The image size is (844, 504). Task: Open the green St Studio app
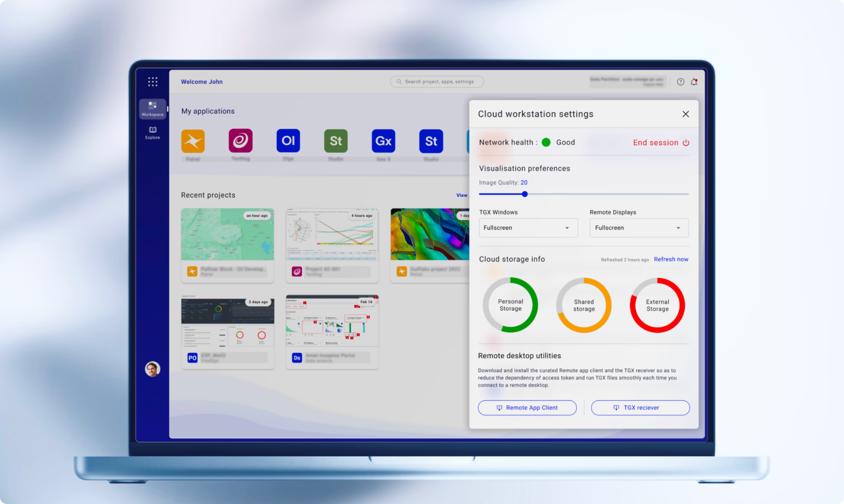point(336,141)
